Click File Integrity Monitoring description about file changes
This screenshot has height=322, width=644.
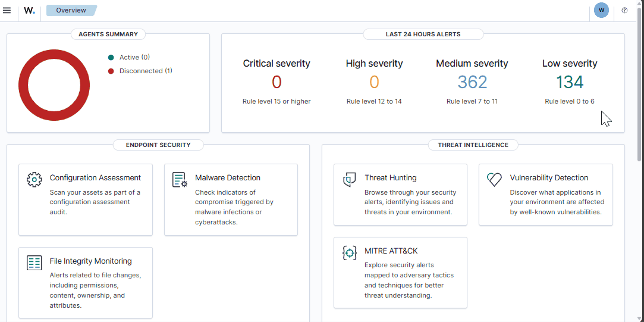click(x=95, y=290)
